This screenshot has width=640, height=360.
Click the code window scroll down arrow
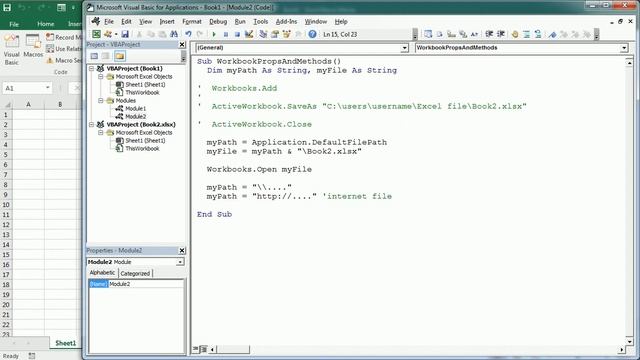coord(629,342)
